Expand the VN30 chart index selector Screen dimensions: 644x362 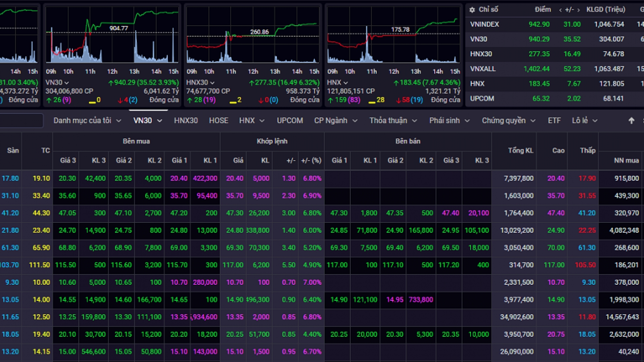pos(66,82)
